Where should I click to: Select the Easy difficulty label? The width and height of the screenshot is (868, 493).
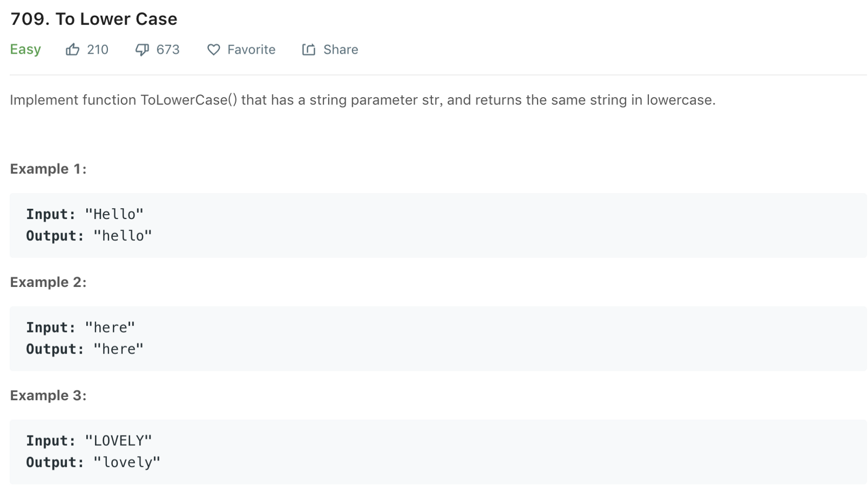click(25, 49)
